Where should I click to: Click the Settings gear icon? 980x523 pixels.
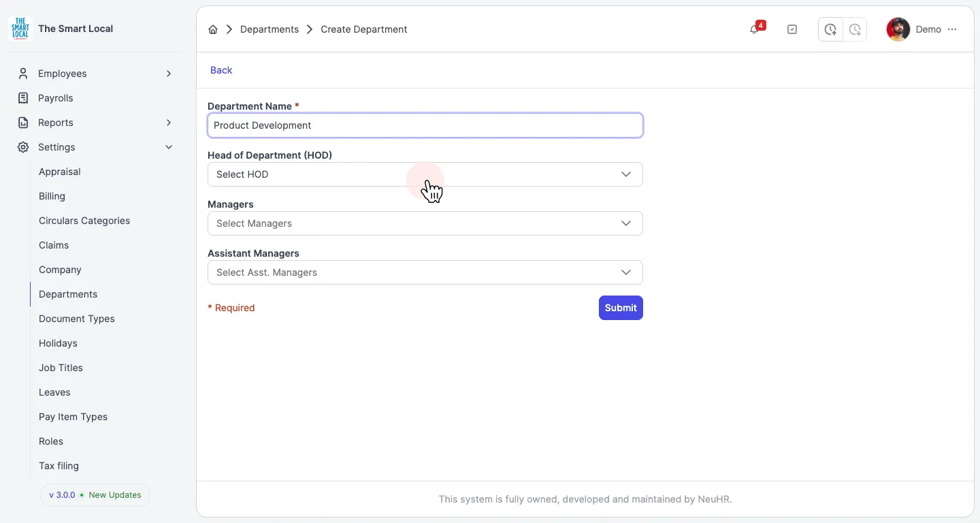point(23,147)
